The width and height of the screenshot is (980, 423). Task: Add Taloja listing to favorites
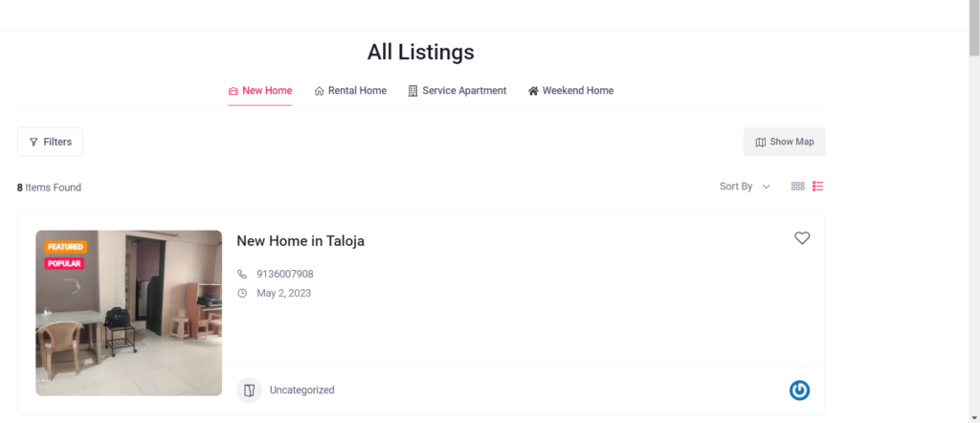(802, 238)
